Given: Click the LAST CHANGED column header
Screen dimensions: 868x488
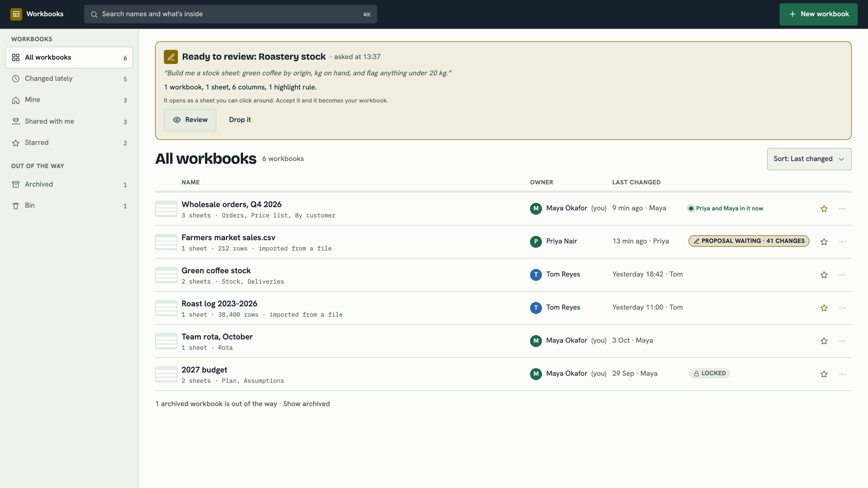Looking at the screenshot, I should tap(636, 182).
